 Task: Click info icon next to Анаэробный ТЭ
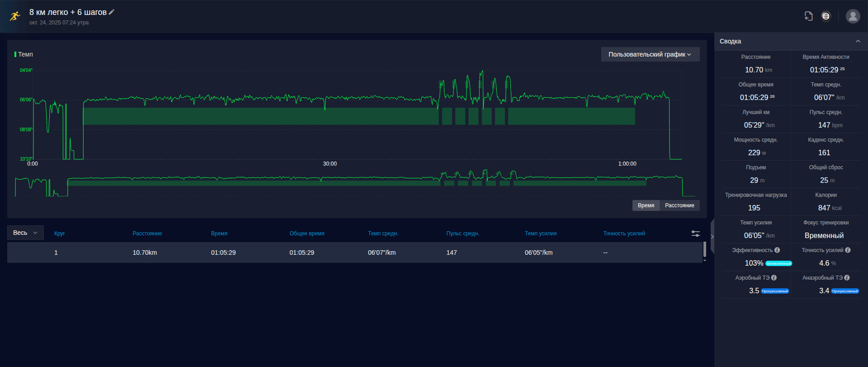[847, 278]
